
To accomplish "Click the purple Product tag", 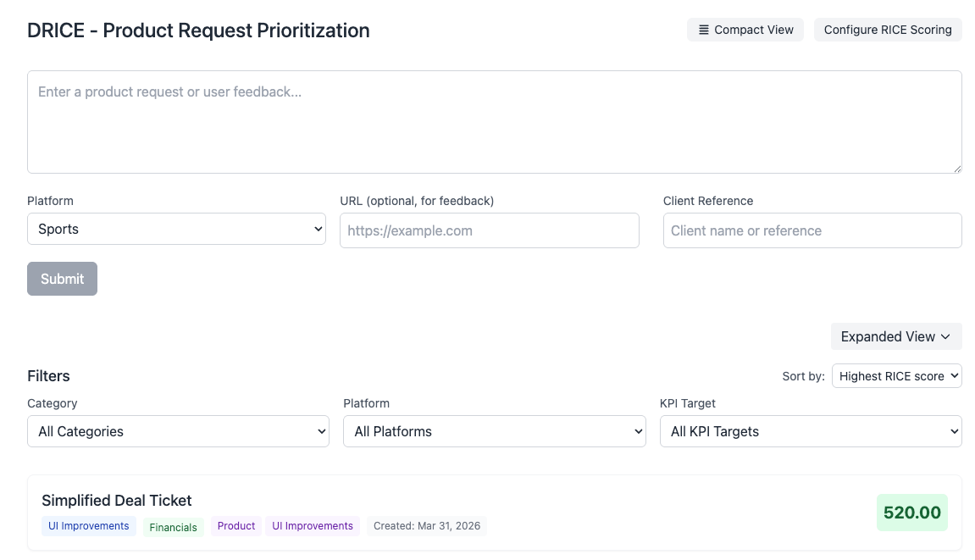I will 236,526.
